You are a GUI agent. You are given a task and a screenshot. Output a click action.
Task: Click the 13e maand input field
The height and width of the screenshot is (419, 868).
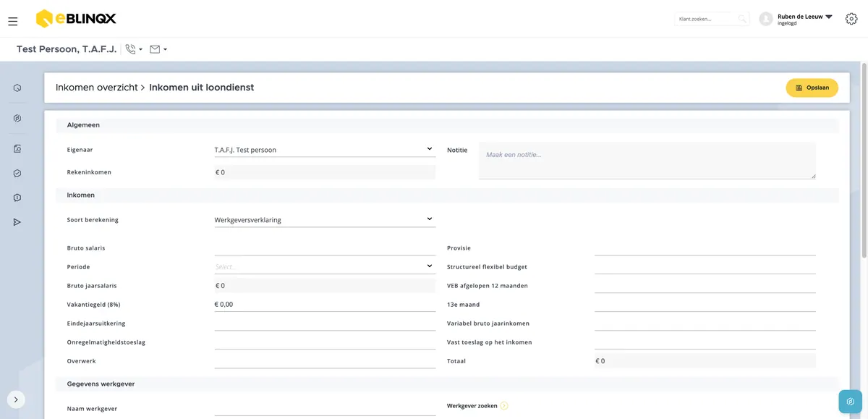(705, 304)
